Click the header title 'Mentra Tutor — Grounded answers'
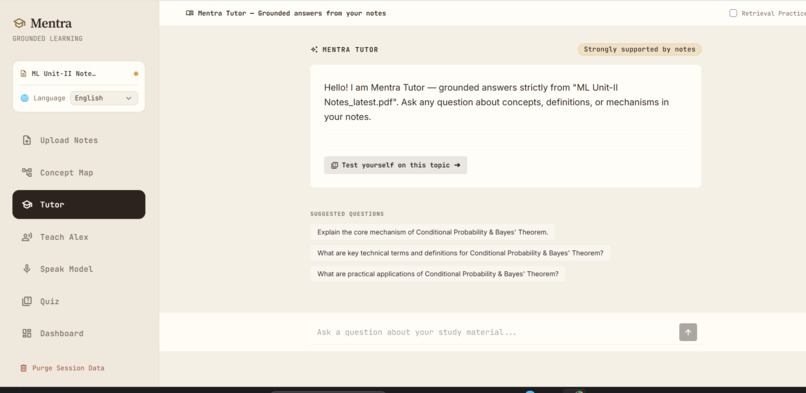806x393 pixels. (292, 13)
